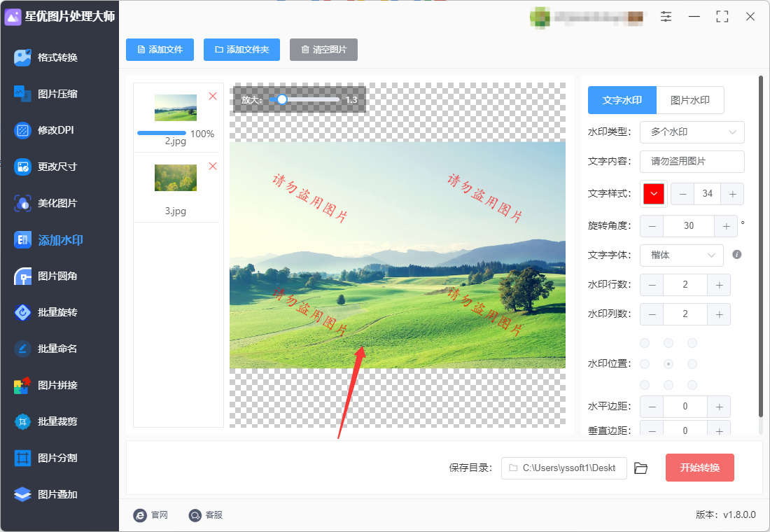Open 文字字体 dropdown showing 楷体
The image size is (770, 532).
(681, 255)
